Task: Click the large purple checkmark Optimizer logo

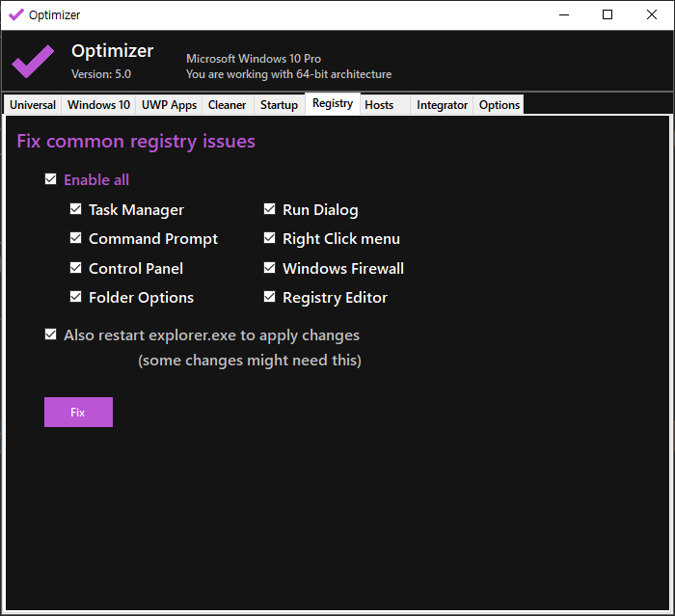Action: pyautogui.click(x=33, y=62)
